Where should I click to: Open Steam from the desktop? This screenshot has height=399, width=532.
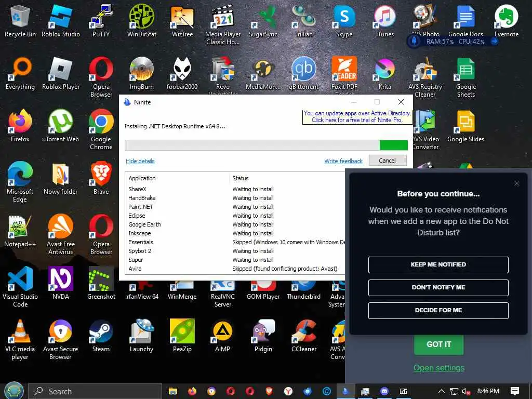(101, 336)
